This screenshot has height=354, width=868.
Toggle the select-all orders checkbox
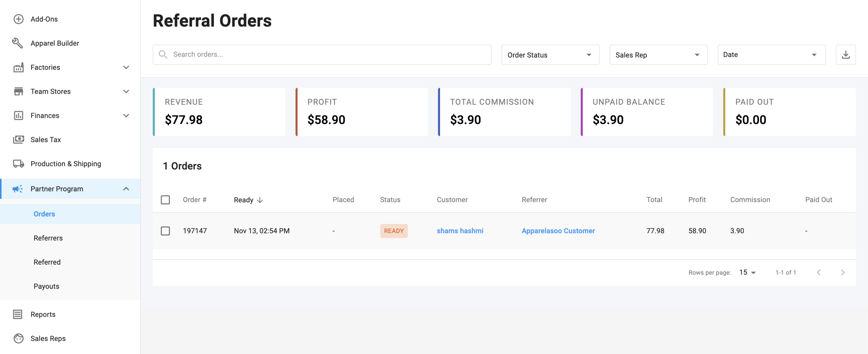click(x=165, y=200)
